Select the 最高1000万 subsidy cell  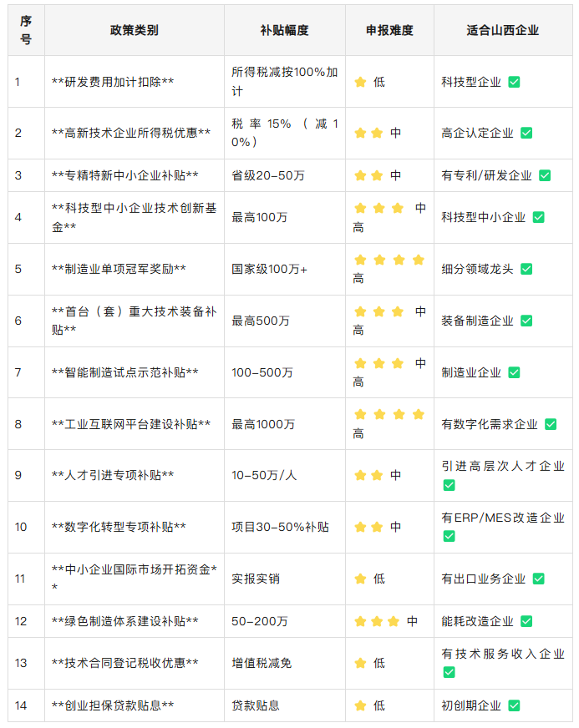tap(263, 424)
